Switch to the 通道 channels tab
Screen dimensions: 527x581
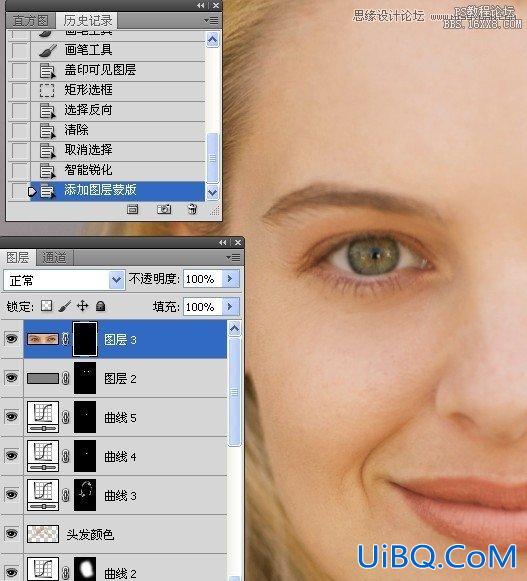pos(54,258)
